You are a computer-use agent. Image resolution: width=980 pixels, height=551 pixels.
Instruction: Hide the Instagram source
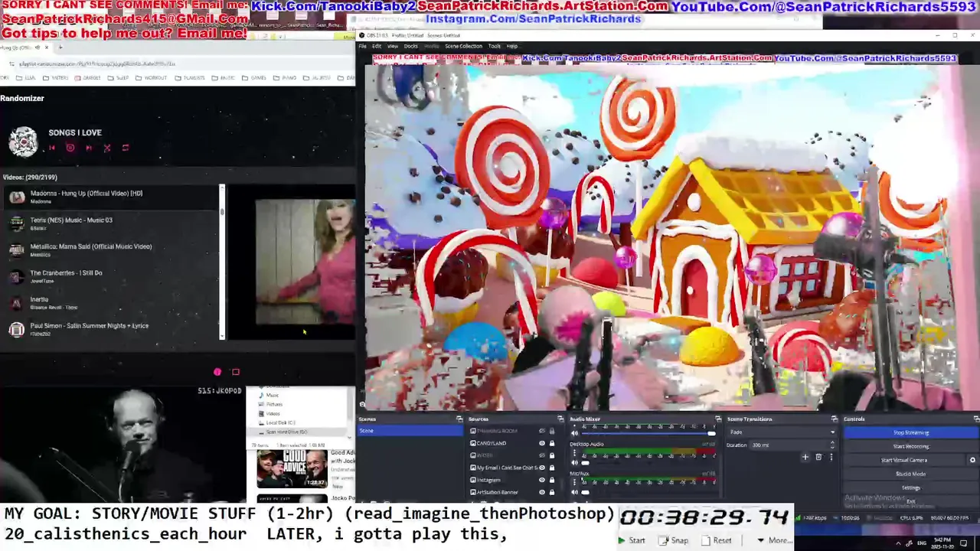542,480
